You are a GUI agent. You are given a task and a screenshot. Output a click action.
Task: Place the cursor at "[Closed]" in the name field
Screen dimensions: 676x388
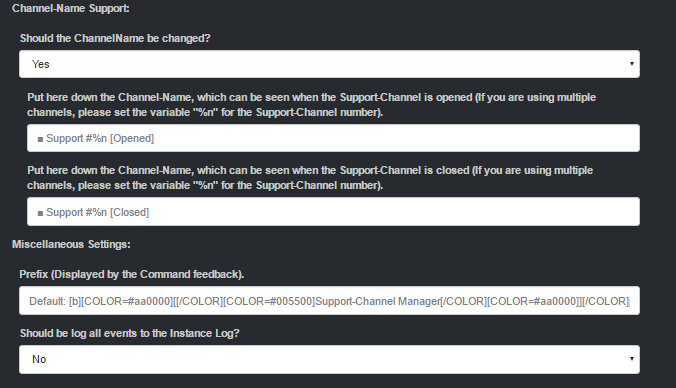click(x=129, y=212)
